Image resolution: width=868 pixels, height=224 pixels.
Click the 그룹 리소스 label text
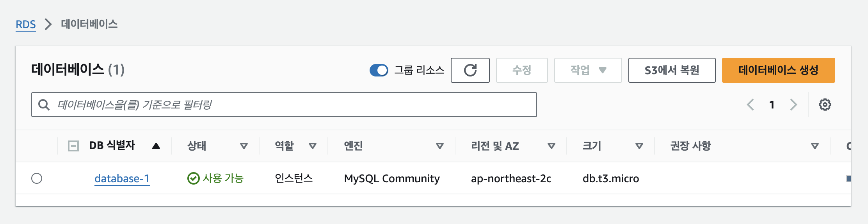(419, 70)
